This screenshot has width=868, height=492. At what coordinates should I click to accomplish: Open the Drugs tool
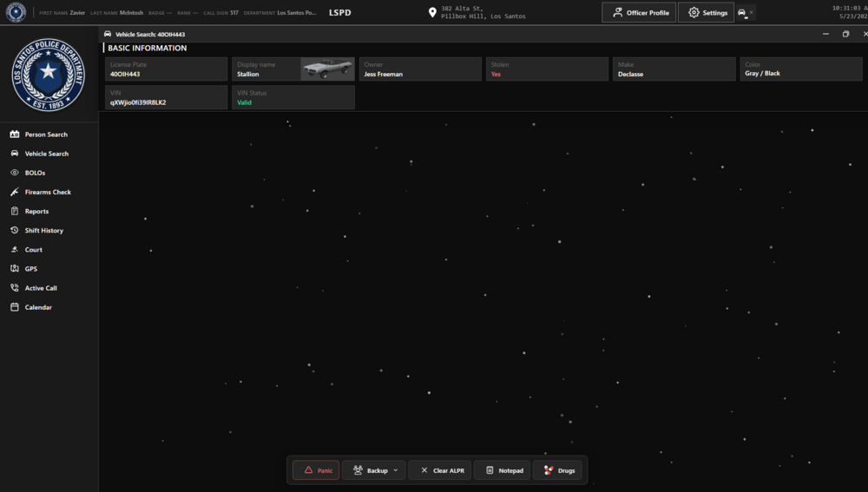click(557, 470)
